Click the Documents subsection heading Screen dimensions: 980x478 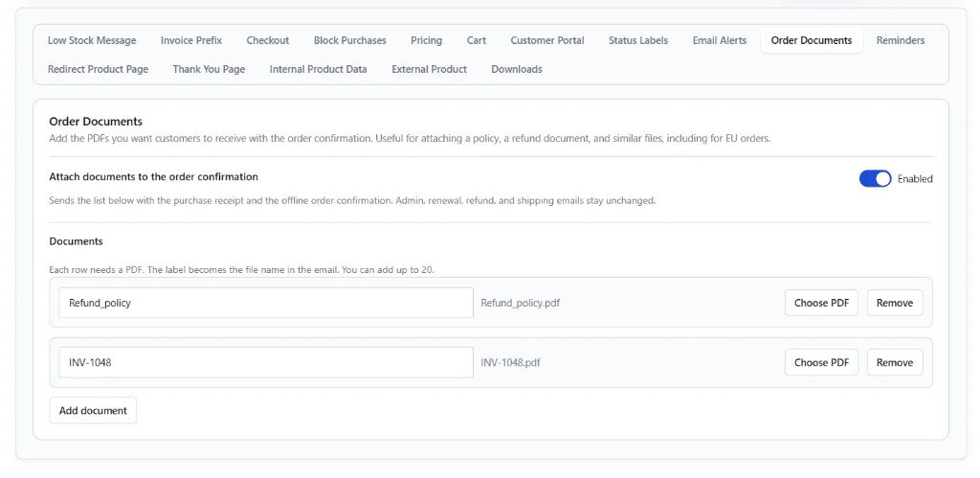click(x=77, y=240)
